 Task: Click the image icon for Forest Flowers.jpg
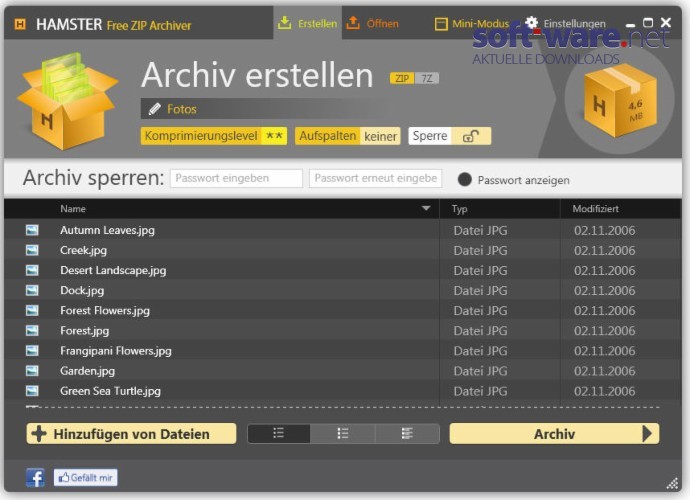32,310
